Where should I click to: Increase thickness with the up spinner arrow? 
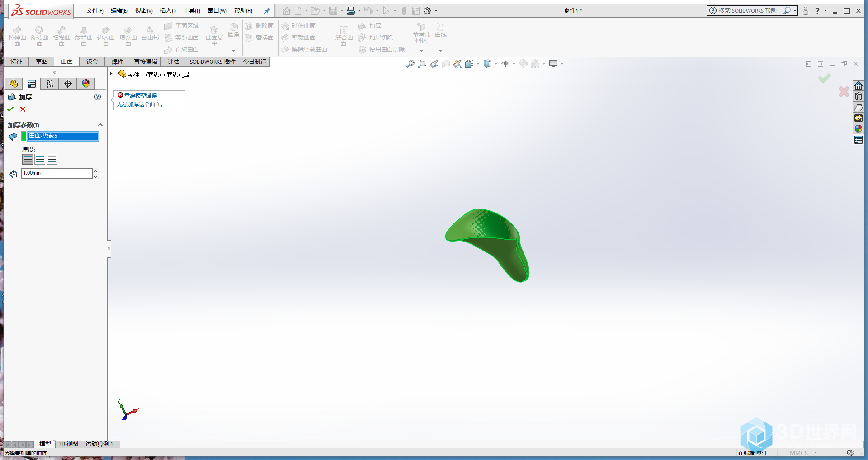(96, 171)
